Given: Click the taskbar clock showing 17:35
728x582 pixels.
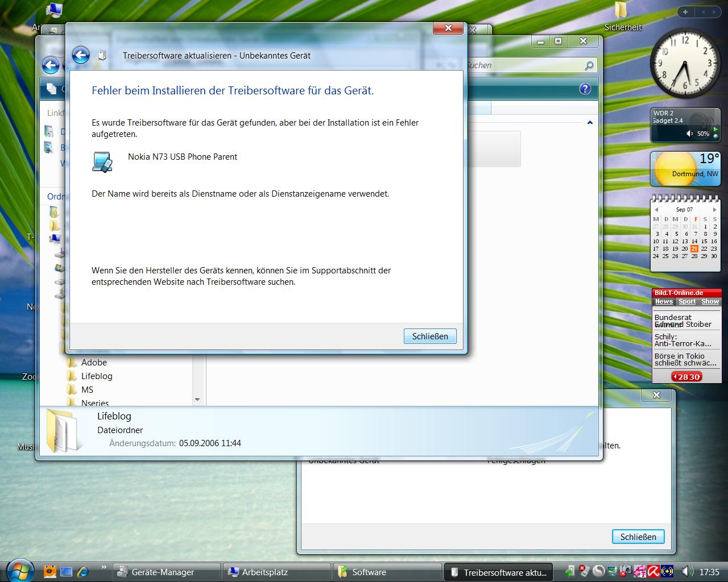Looking at the screenshot, I should (x=709, y=572).
